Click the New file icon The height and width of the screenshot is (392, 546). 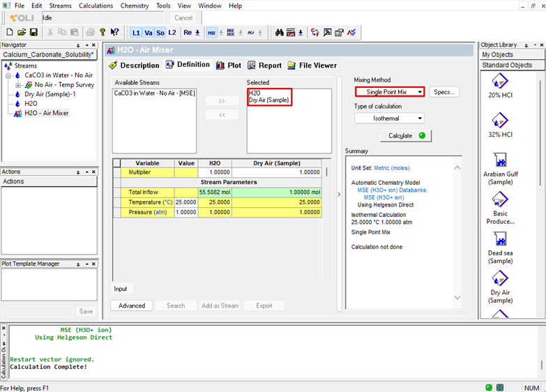coord(10,32)
